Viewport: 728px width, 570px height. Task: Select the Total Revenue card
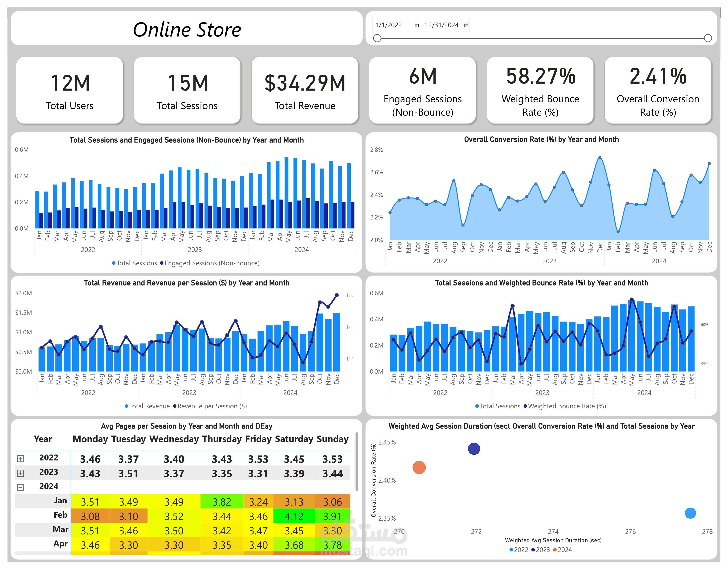click(304, 90)
